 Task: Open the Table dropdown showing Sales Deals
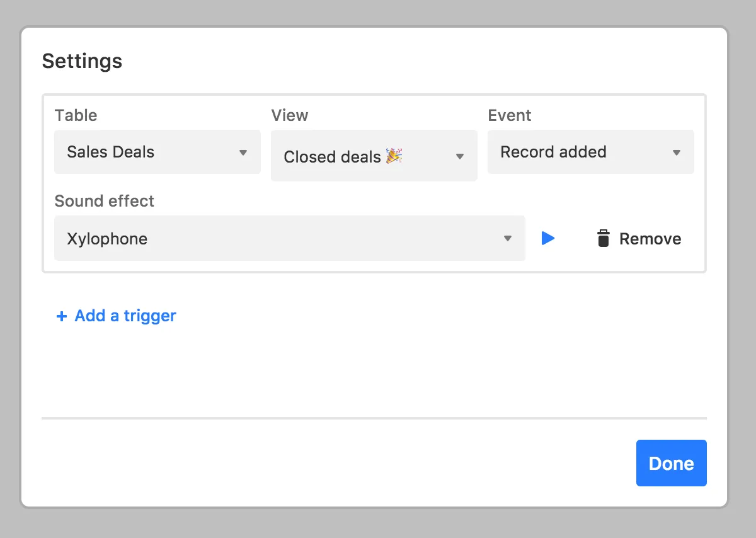157,152
